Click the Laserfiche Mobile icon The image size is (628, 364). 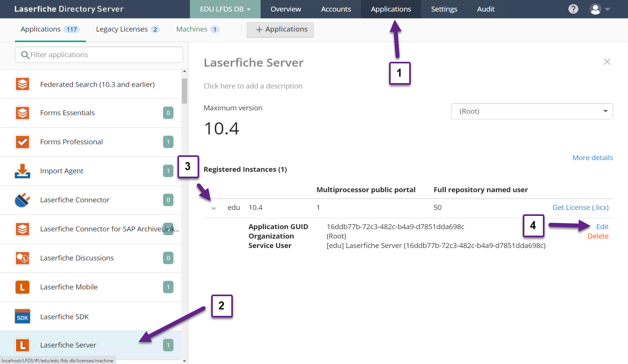[22, 287]
